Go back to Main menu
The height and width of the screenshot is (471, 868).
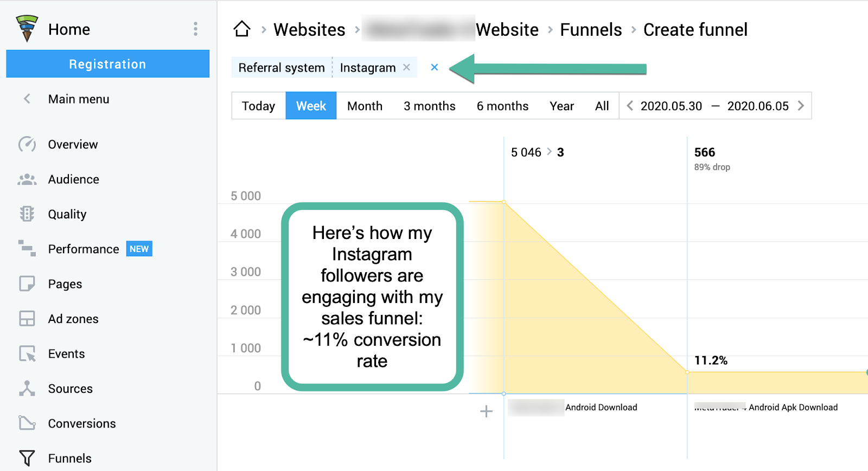tap(78, 99)
